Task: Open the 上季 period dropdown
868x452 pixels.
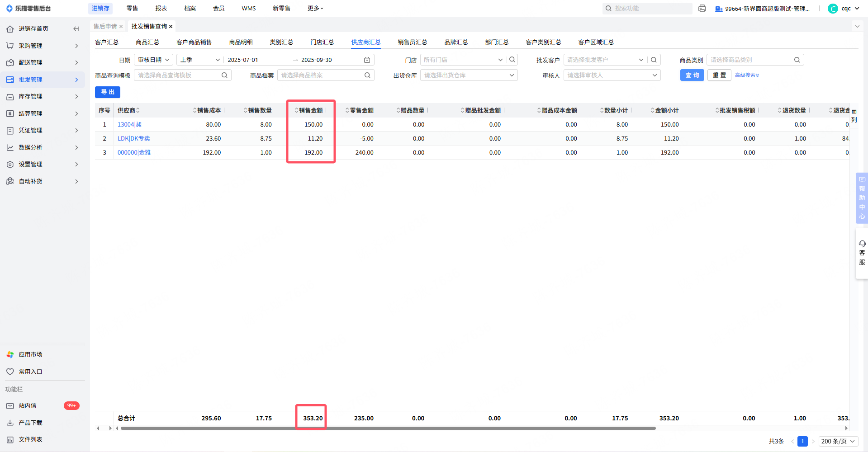Action: [x=200, y=60]
